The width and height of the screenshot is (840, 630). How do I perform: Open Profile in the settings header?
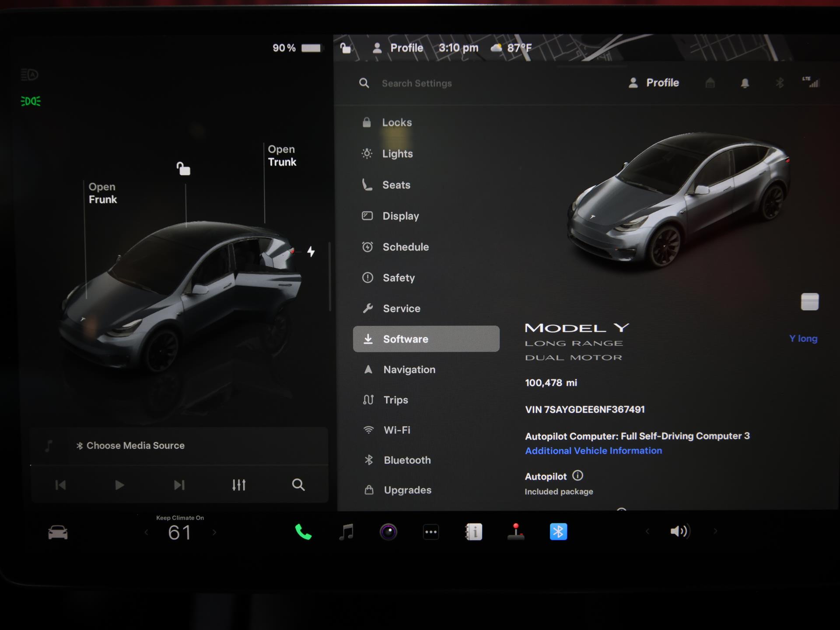point(654,83)
